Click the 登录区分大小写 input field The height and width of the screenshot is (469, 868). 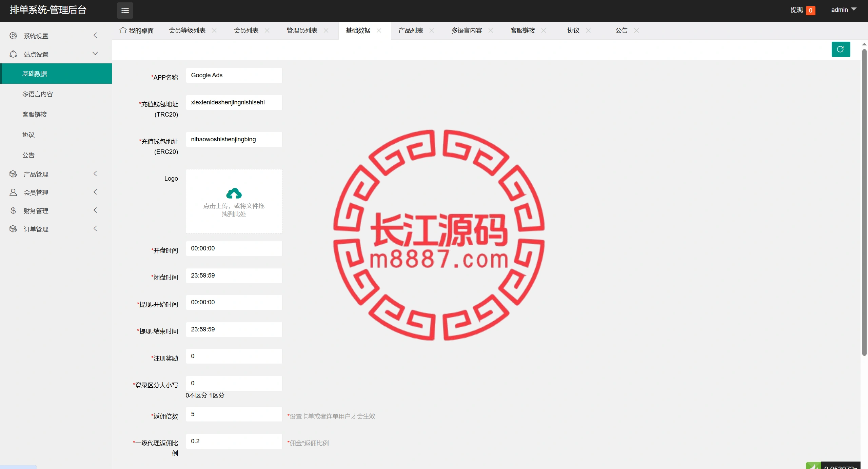(234, 383)
